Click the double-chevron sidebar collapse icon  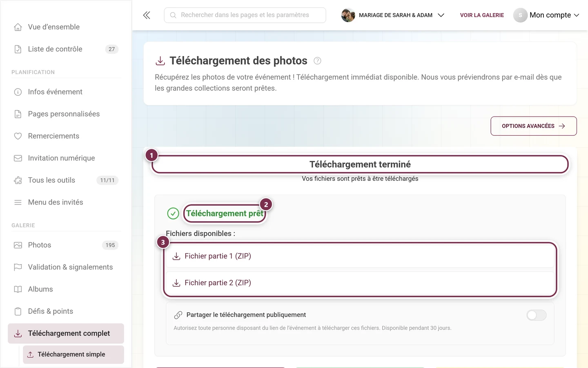tap(147, 15)
